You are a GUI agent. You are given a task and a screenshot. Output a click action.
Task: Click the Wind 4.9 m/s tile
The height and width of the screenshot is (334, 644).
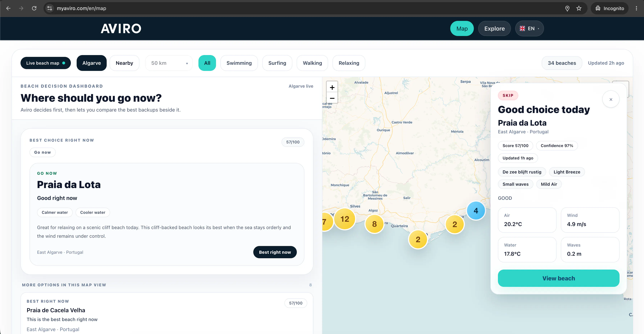pos(590,220)
